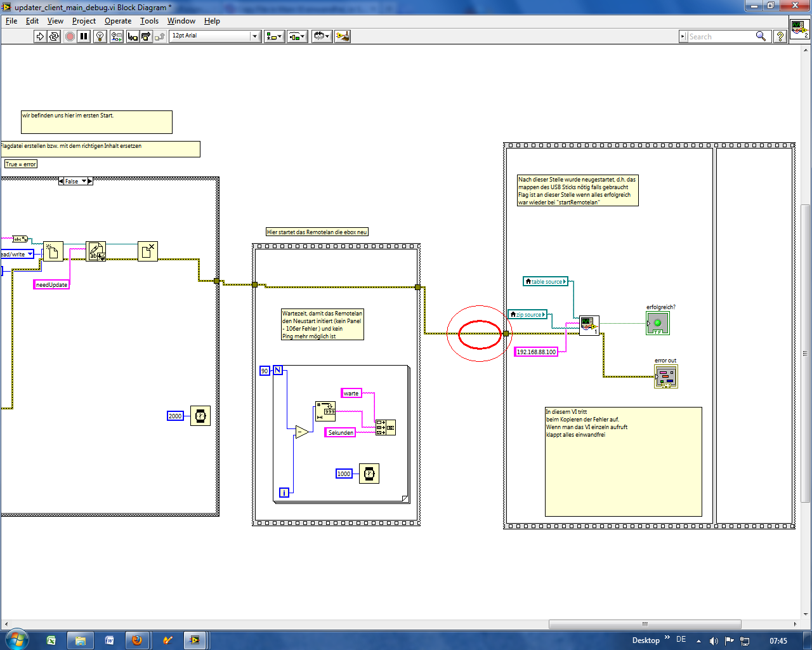The height and width of the screenshot is (650, 812).
Task: Open the Help menu
Action: click(212, 21)
